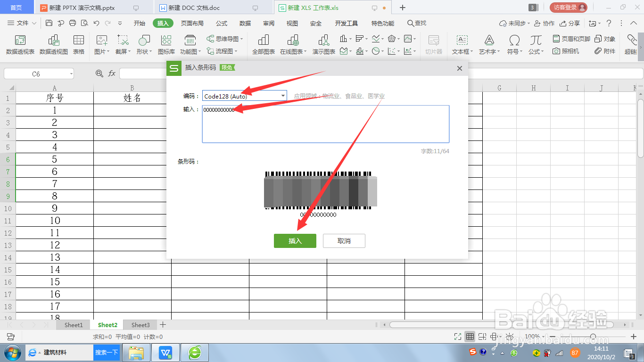This screenshot has width=644, height=362.
Task: Switch to the Sheet1 worksheet tab
Action: [74, 325]
